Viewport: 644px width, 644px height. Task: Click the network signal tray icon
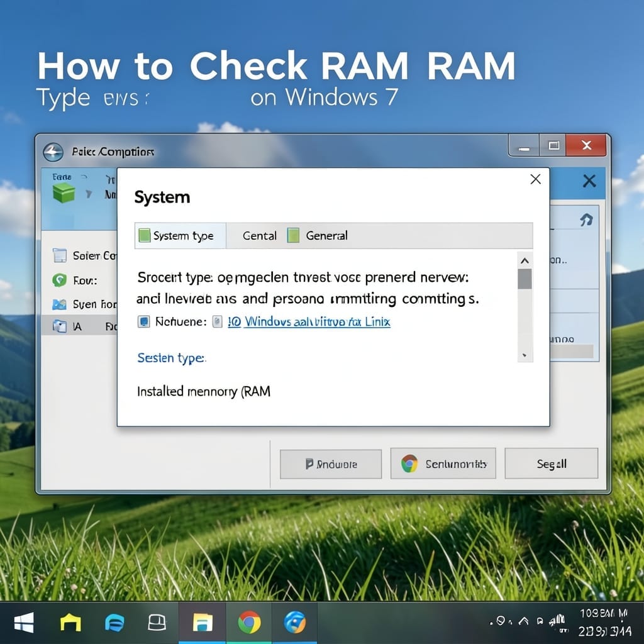(x=557, y=621)
